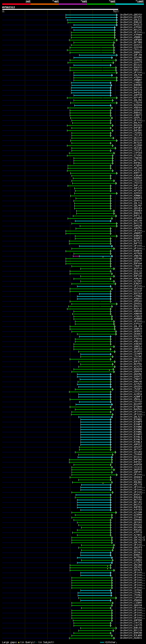Select hit label UniRef100_A7PAH4
The image size is (146, 644).
131,35
